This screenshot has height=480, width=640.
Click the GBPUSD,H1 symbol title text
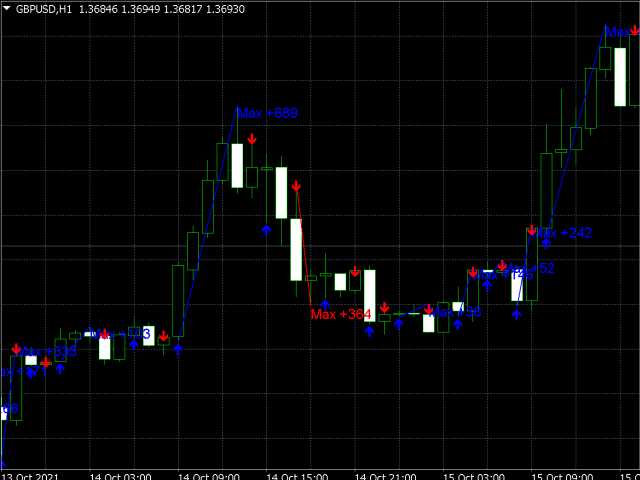point(44,9)
